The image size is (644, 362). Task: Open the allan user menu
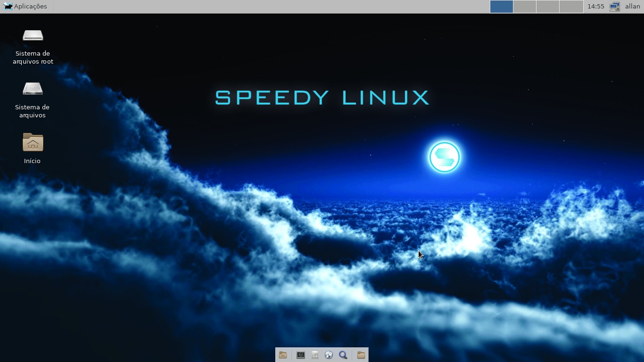click(x=633, y=7)
